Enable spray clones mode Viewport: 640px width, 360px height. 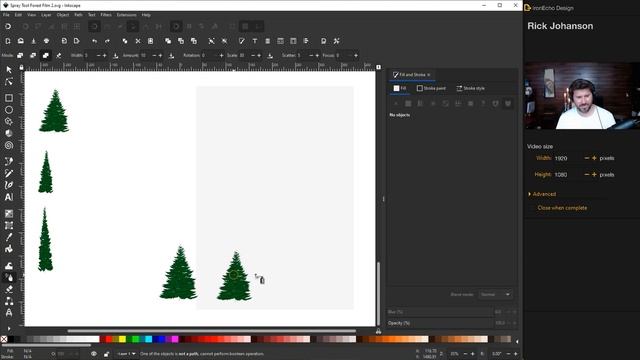(x=33, y=55)
